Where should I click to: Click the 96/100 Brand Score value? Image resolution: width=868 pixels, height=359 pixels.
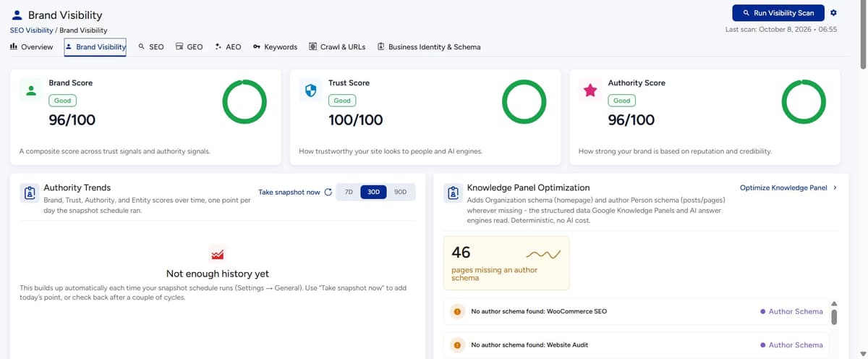point(72,120)
